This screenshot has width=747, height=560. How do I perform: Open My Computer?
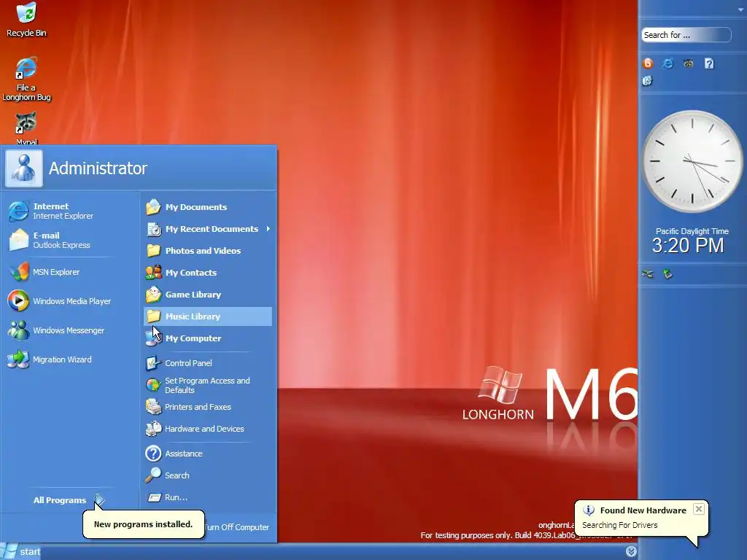point(208,338)
